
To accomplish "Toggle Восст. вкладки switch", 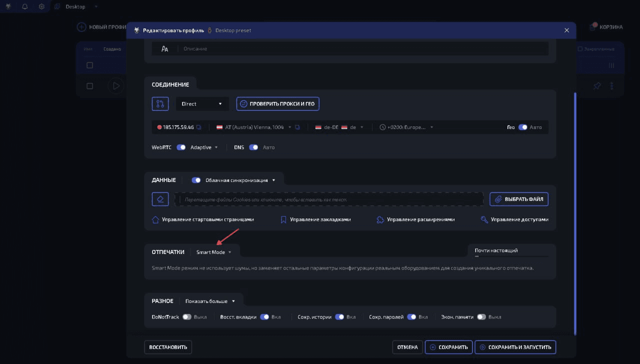I will coord(264,317).
